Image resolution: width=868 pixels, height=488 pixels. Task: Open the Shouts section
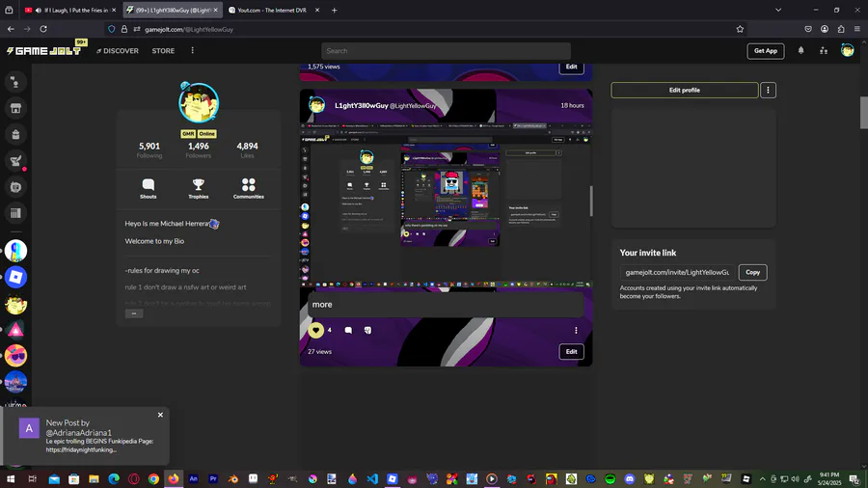pyautogui.click(x=149, y=188)
